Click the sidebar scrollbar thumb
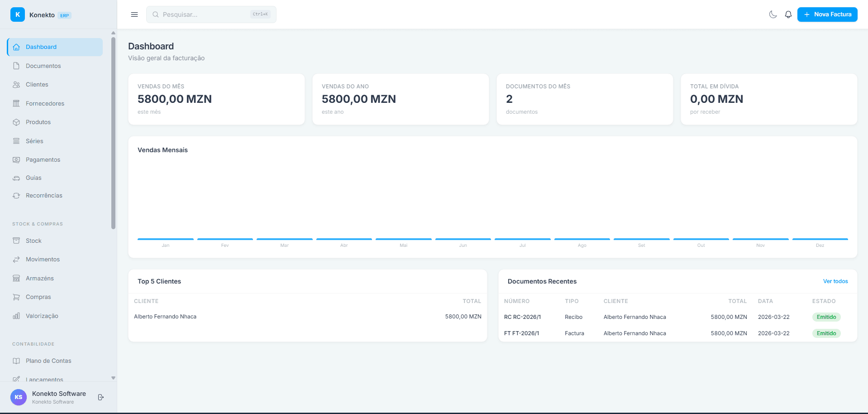 [113, 133]
